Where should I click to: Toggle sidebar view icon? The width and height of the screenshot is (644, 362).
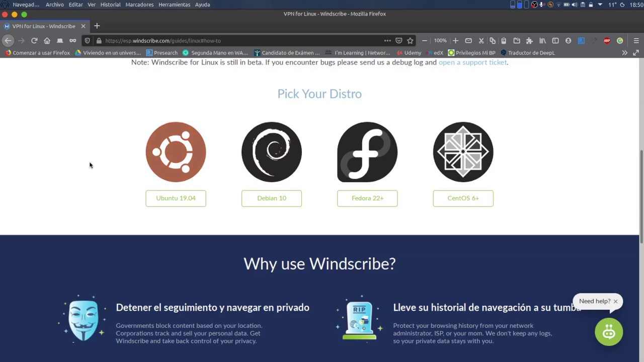(x=555, y=41)
